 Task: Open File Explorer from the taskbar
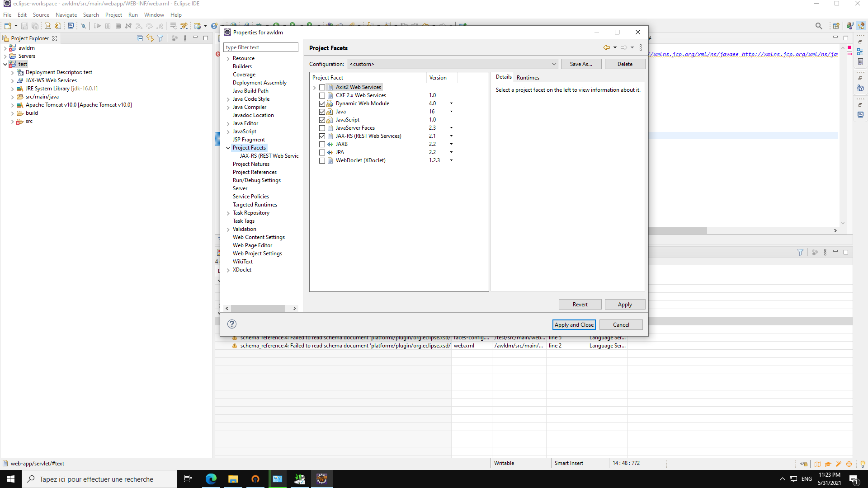click(233, 479)
